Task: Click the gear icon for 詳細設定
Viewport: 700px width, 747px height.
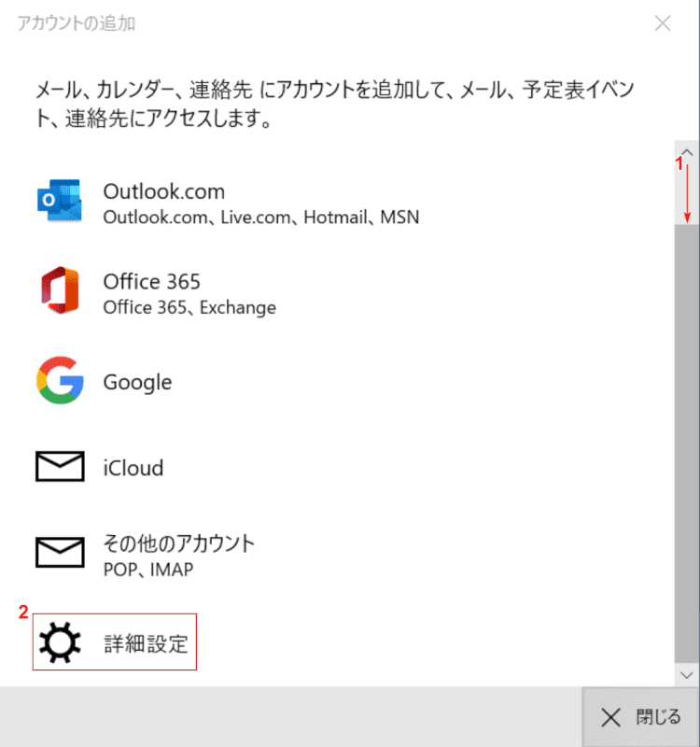Action: [60, 642]
